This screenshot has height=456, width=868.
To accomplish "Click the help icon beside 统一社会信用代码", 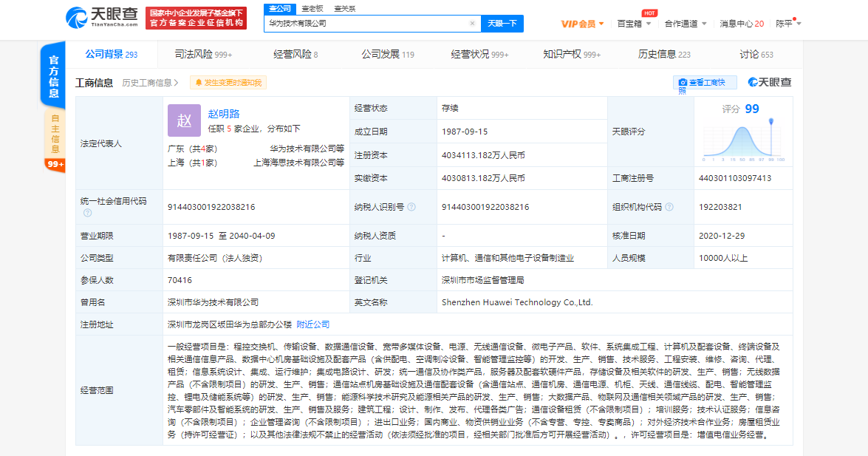I will 87,213.
